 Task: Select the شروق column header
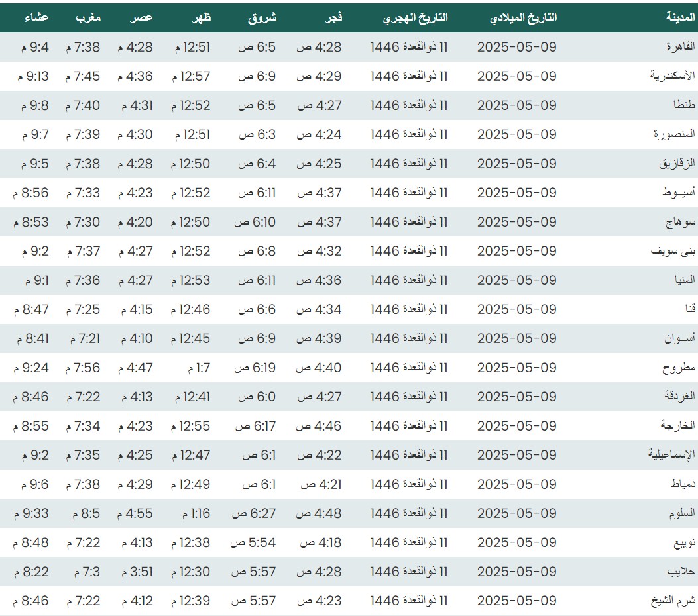pyautogui.click(x=264, y=18)
